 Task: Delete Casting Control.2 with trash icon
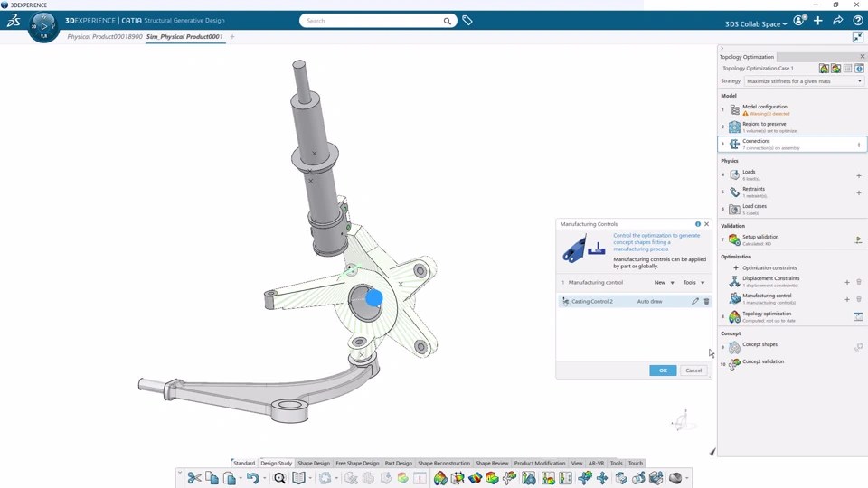click(706, 302)
